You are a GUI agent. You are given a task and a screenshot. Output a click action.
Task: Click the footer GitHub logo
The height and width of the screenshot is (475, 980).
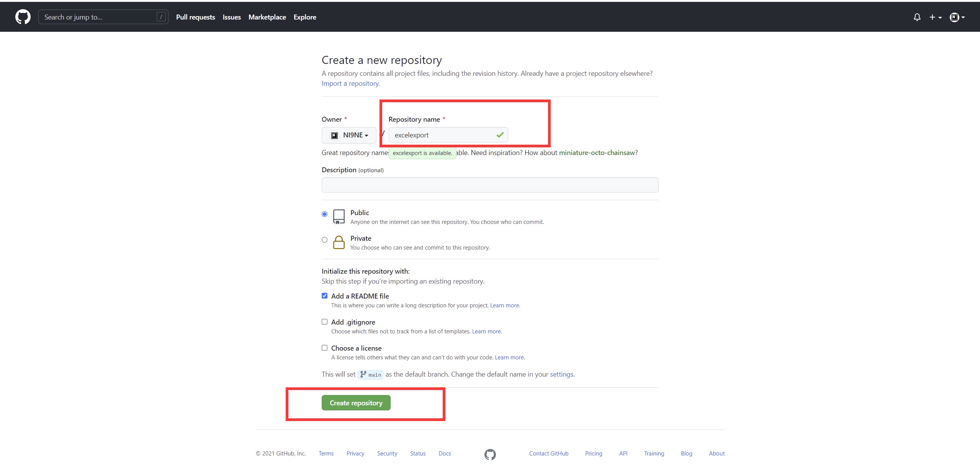490,454
